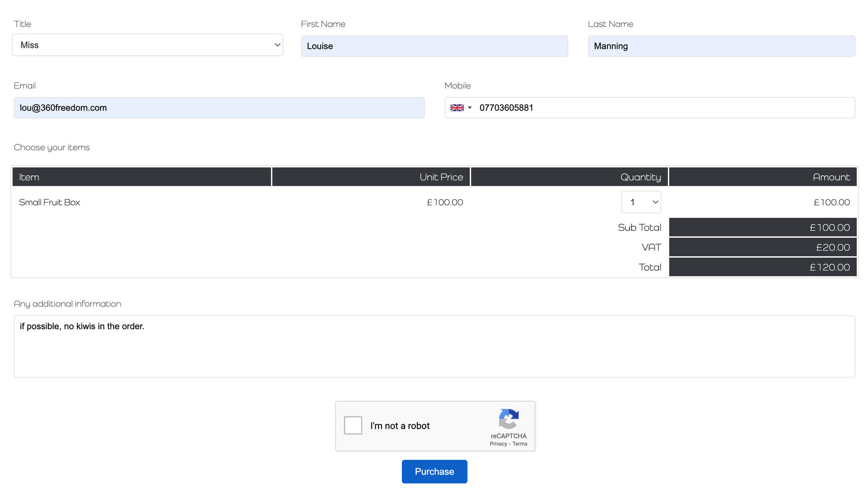Open the reCAPTCHA Privacy link

[498, 444]
